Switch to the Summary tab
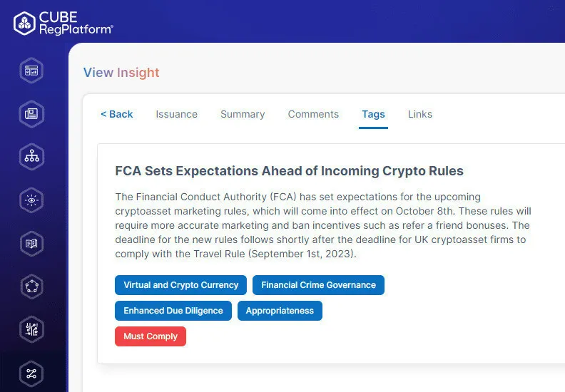 [x=243, y=114]
